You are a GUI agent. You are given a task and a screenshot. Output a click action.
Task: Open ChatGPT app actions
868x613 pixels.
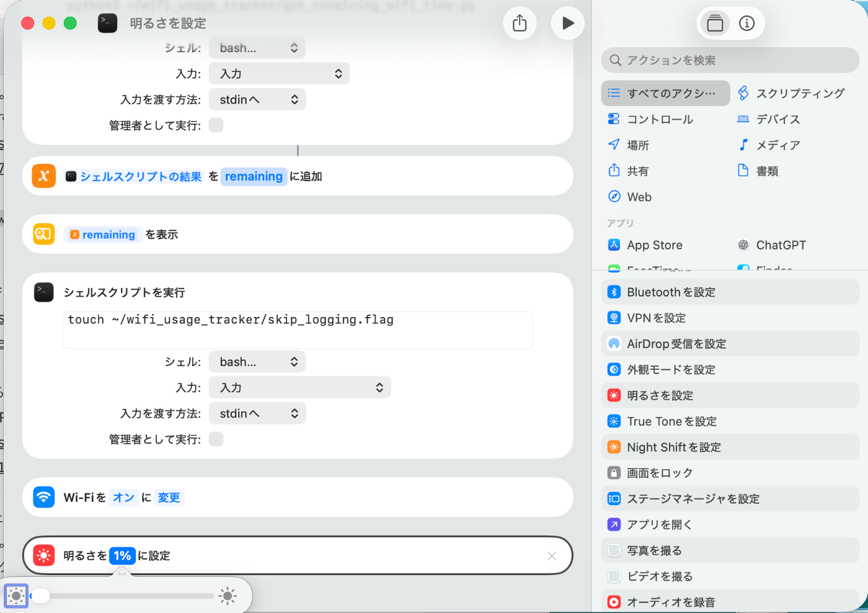(x=772, y=245)
